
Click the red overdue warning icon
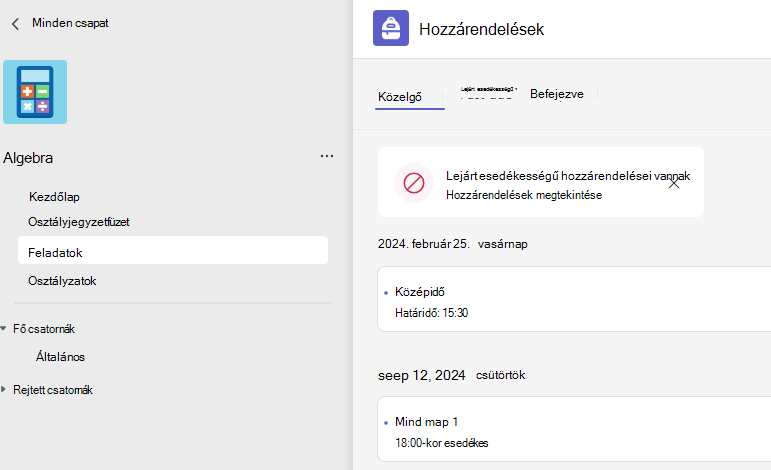click(x=414, y=183)
